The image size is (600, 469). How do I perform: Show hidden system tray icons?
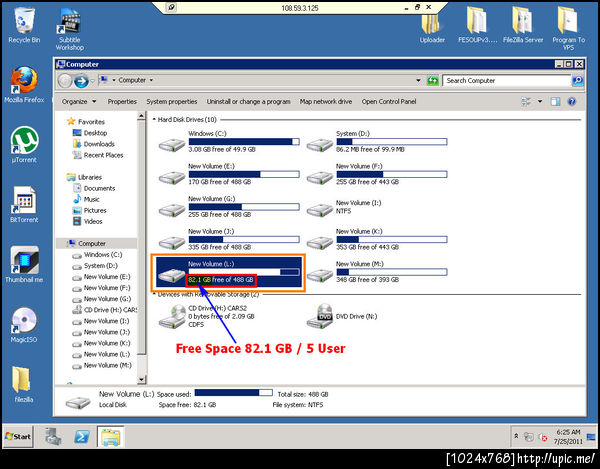coord(516,436)
